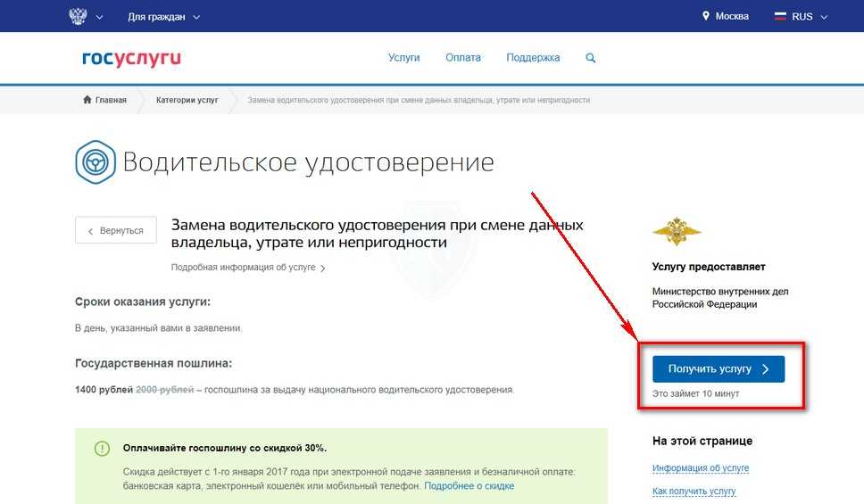
Task: Click the search magnifier icon
Action: [x=590, y=58]
